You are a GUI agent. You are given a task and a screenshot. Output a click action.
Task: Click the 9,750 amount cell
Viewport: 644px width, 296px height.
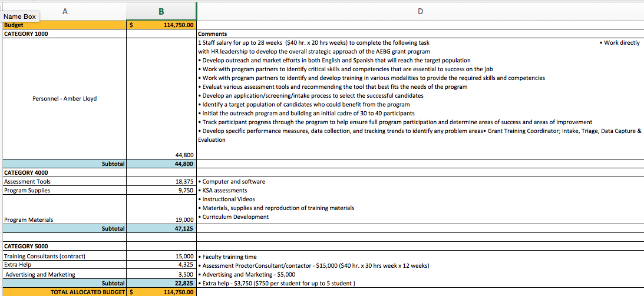(161, 191)
